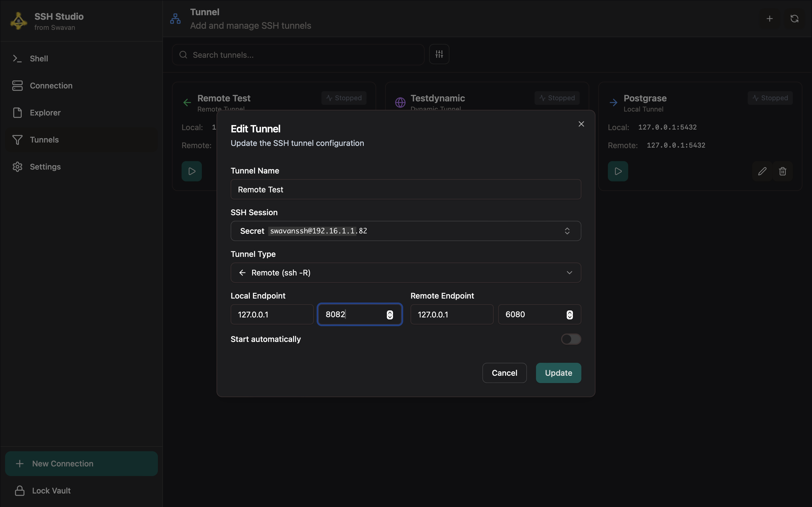Start the Postgrase tunnel play button
This screenshot has width=812, height=507.
(x=618, y=171)
